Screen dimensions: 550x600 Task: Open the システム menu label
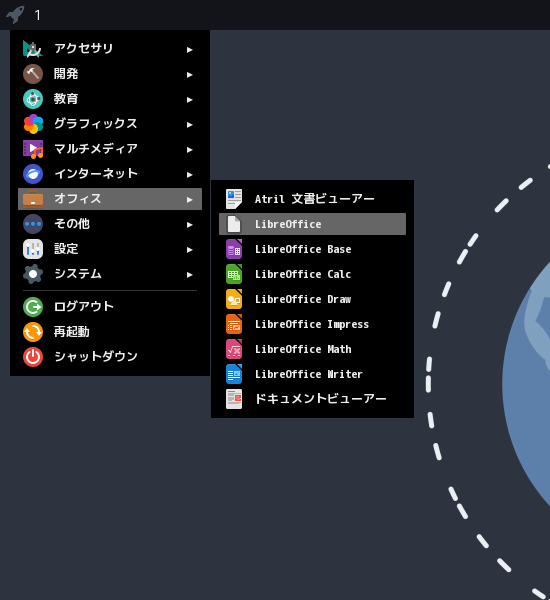pyautogui.click(x=78, y=274)
